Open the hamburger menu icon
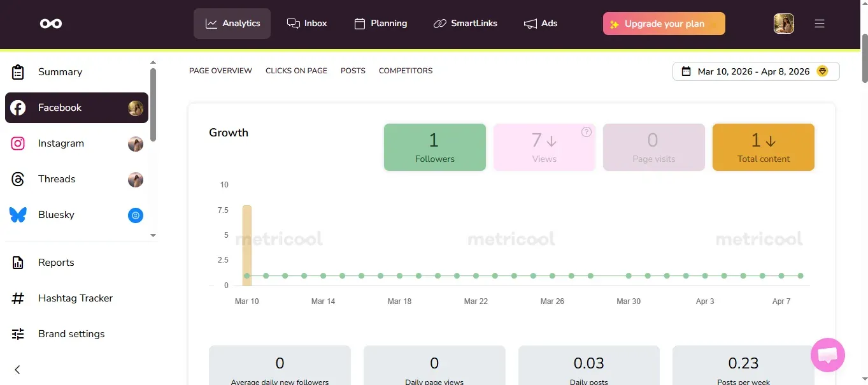The width and height of the screenshot is (868, 385). pos(820,24)
